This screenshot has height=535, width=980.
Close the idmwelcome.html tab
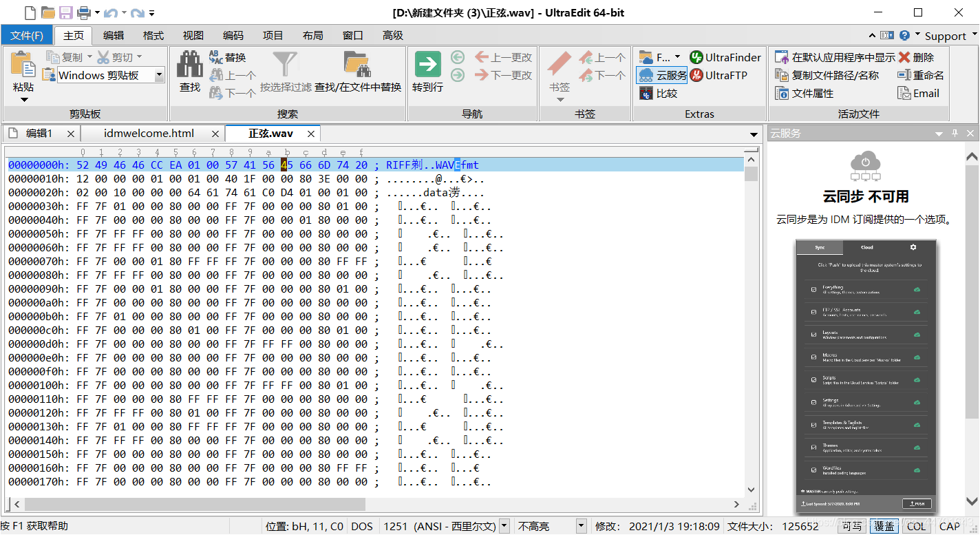[x=215, y=134]
